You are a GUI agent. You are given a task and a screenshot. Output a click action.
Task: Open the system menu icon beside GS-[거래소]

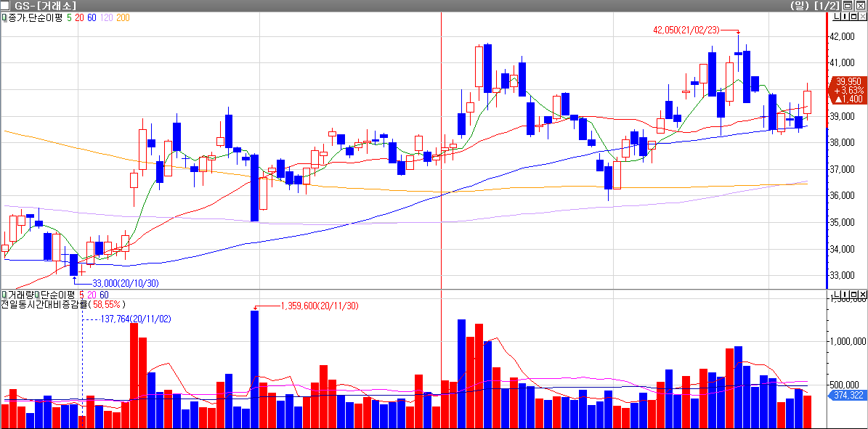pyautogui.click(x=6, y=5)
